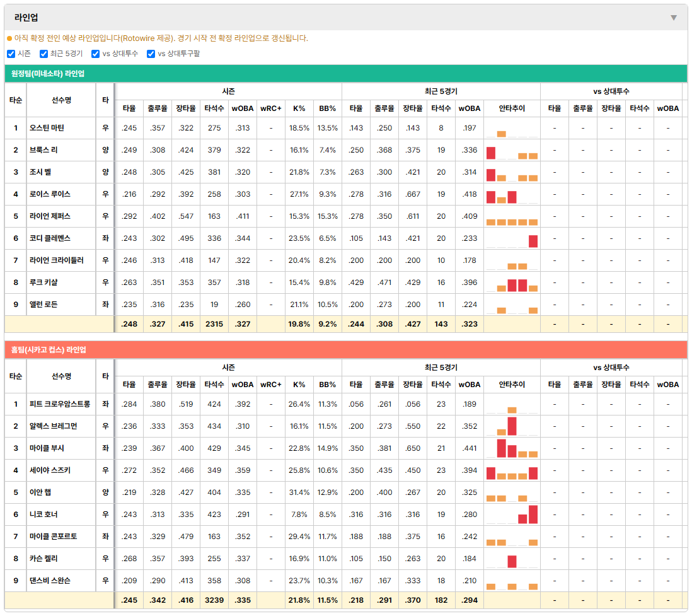Viewport: 692px width, 616px height.
Task: Sort Cubs table by K% column
Action: (x=299, y=385)
